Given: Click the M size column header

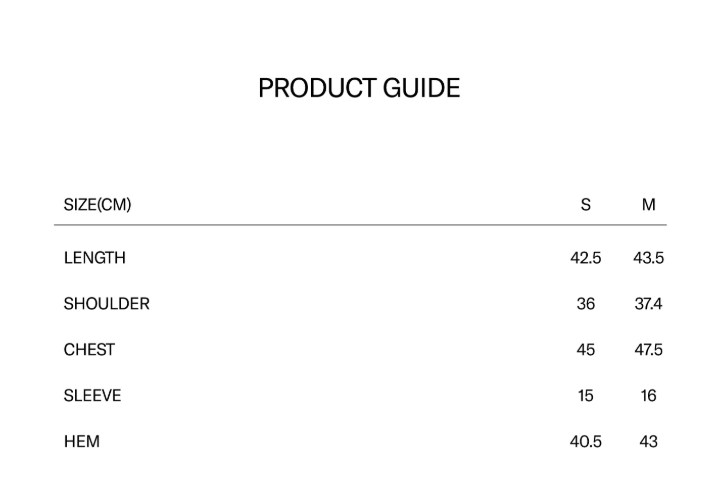Looking at the screenshot, I should (648, 205).
